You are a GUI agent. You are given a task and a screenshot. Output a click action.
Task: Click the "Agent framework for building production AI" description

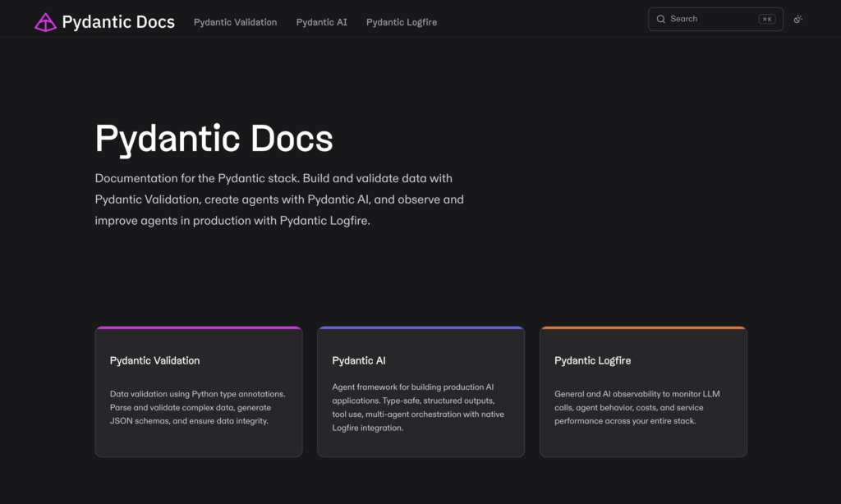point(418,407)
